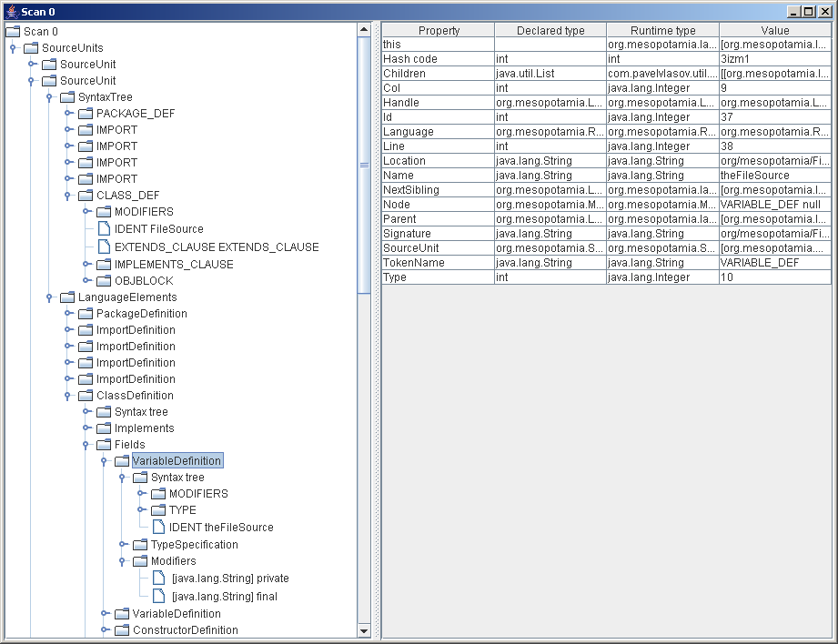Click the Java icon in title bar

(x=11, y=10)
